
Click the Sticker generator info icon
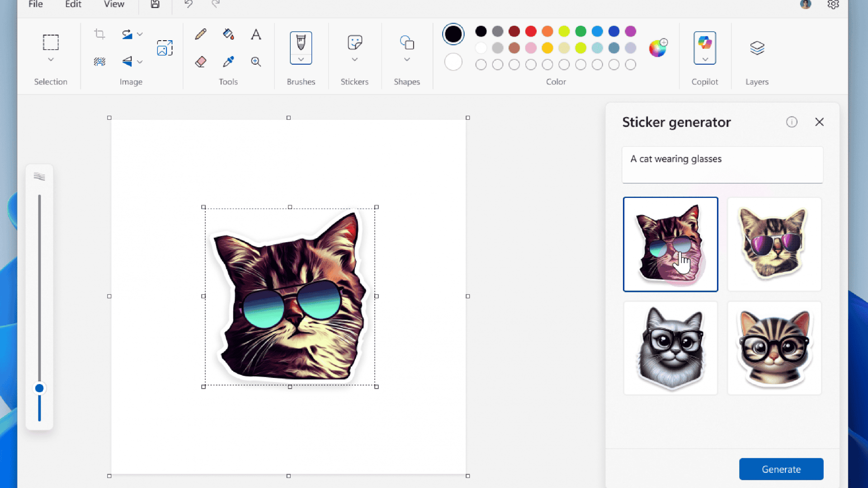(792, 122)
